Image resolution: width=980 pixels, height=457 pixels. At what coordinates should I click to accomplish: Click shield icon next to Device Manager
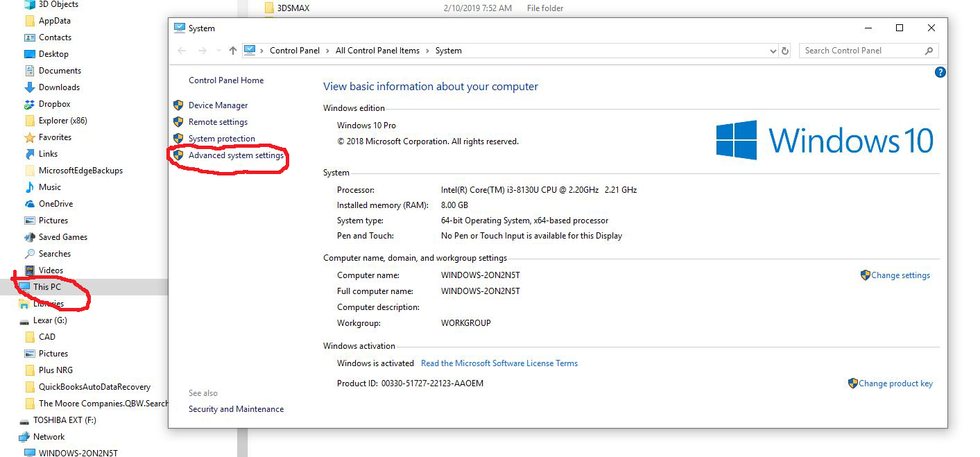pos(178,105)
